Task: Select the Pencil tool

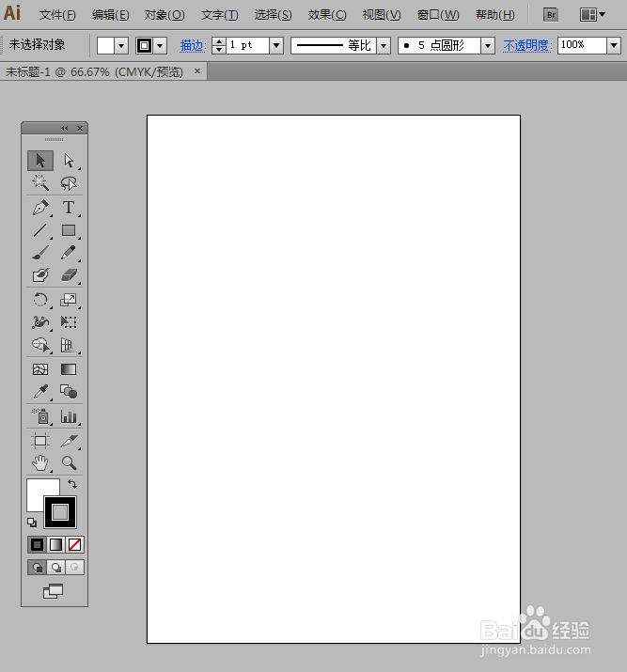Action: pyautogui.click(x=69, y=253)
